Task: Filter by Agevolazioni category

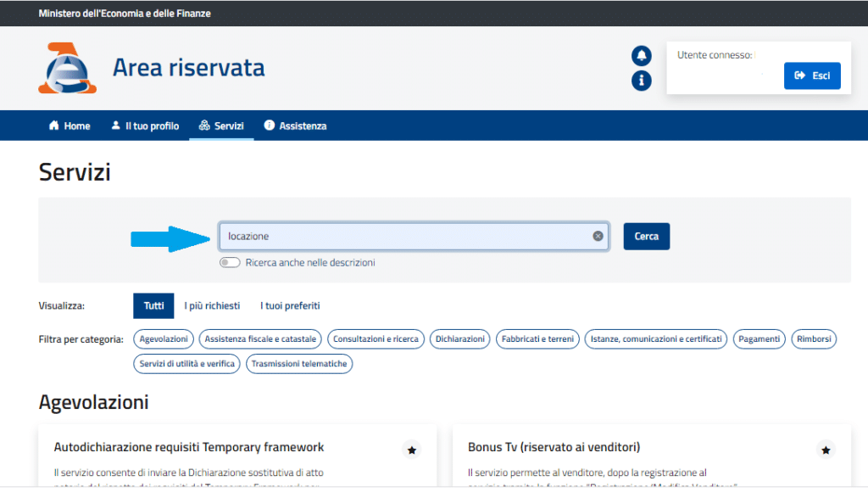Action: 164,339
